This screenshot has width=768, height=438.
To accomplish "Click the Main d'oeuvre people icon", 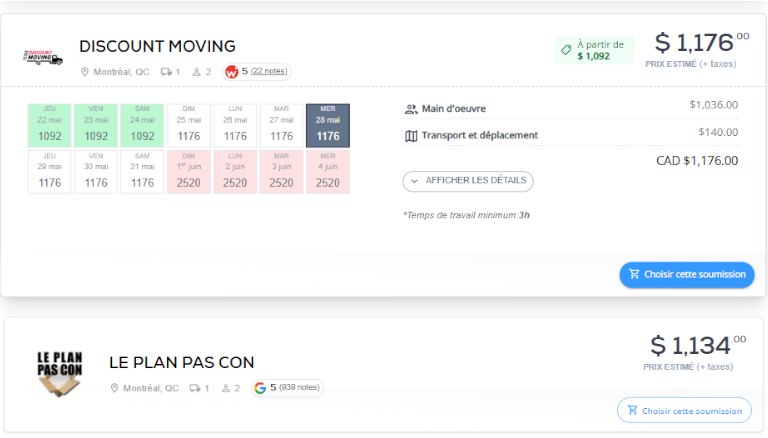I will (411, 109).
